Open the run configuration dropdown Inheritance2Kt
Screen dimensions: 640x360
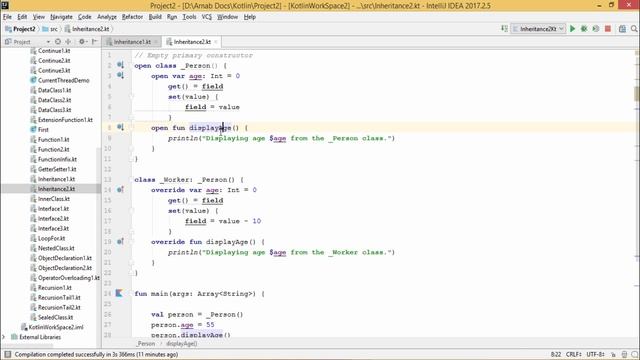pos(538,29)
